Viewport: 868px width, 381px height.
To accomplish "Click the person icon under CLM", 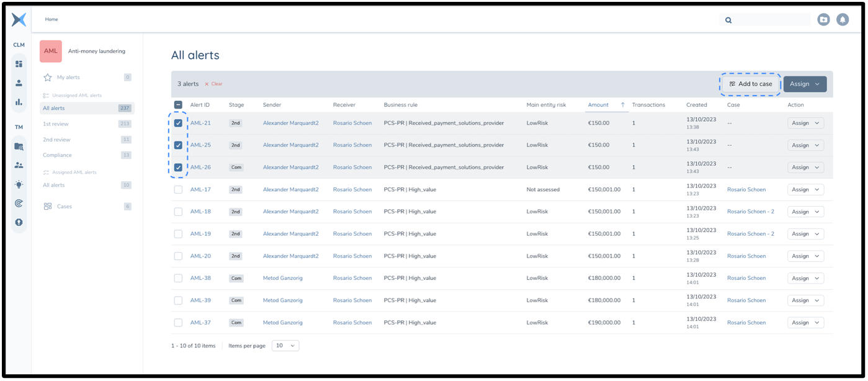I will coord(19,83).
